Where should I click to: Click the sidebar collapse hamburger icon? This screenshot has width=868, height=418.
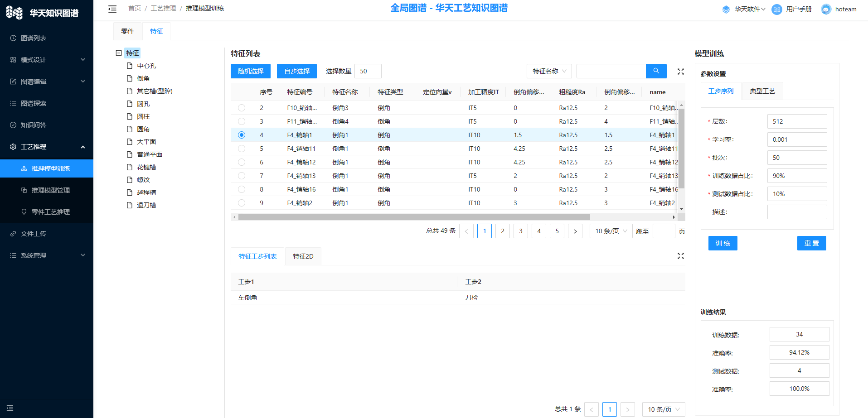112,9
